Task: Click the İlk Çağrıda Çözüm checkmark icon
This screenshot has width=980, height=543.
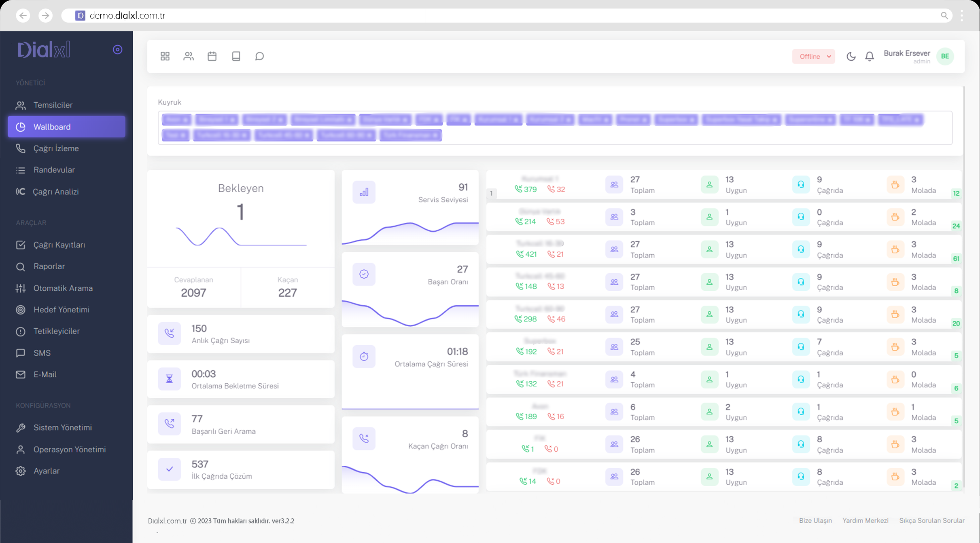Action: (x=169, y=469)
